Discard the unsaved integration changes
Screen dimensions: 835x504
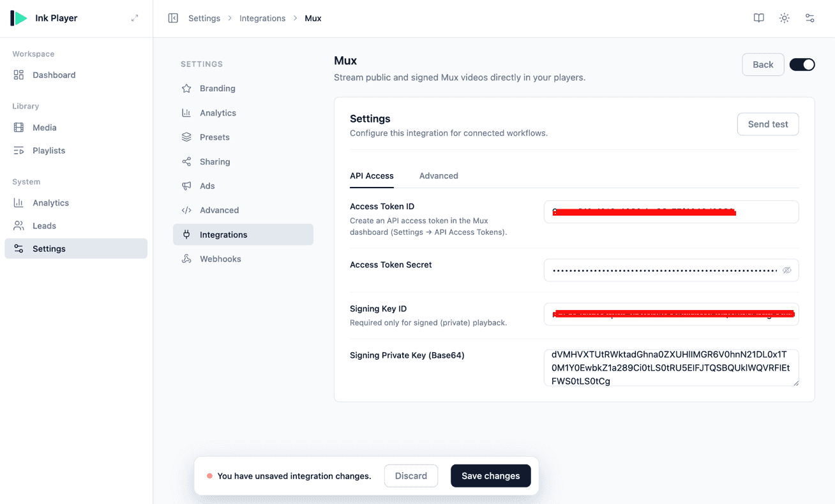[x=411, y=476]
